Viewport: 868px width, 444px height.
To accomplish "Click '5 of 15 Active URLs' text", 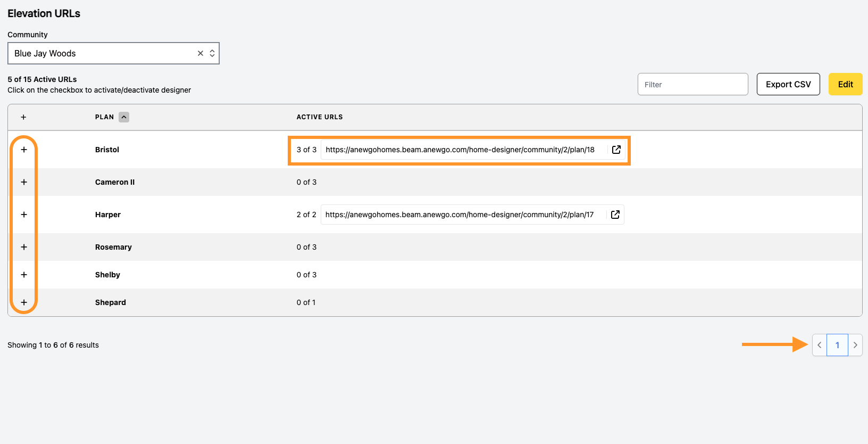I will (42, 79).
